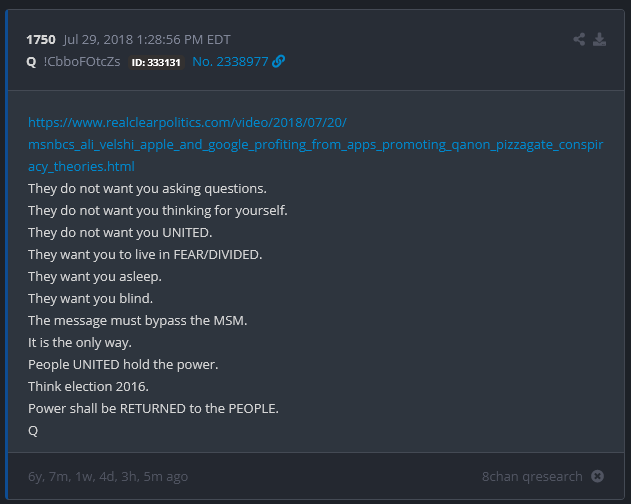Click the share icon in post header
Image resolution: width=631 pixels, height=504 pixels.
pos(579,40)
